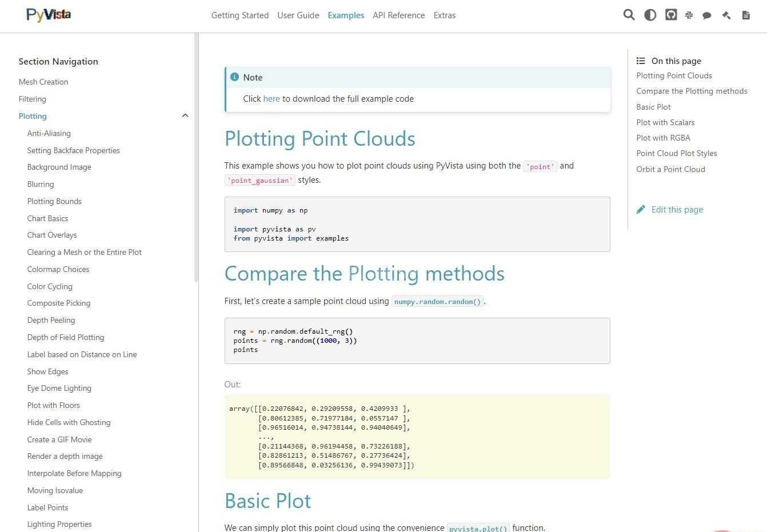Open the Plotting Bounds example

coord(54,201)
